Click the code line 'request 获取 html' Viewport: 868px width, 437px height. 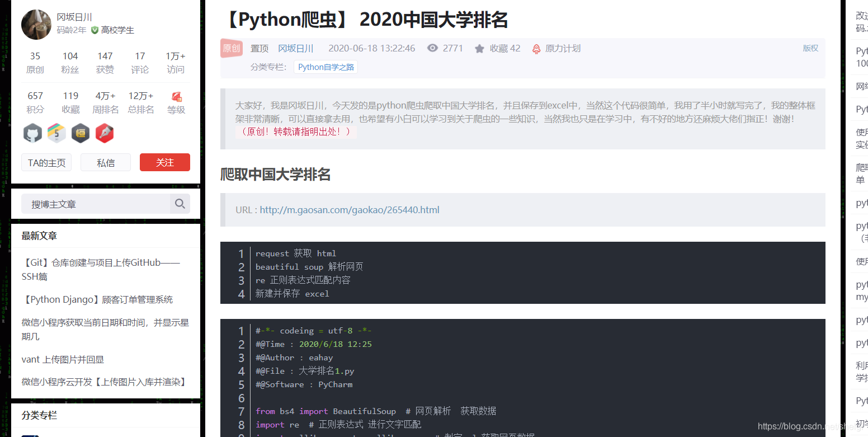click(x=296, y=253)
